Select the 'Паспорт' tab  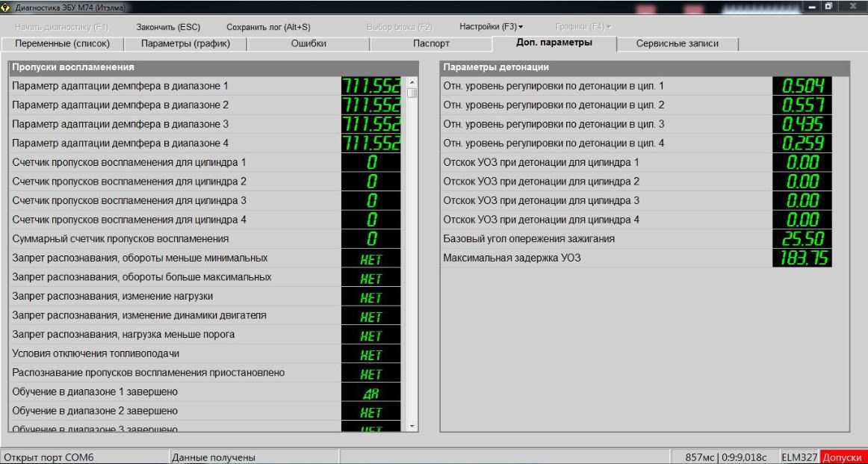(x=431, y=44)
